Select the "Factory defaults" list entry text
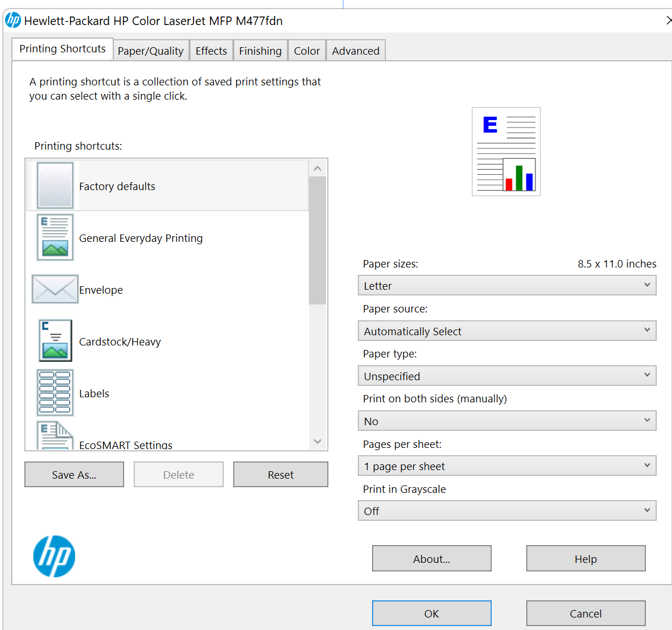This screenshot has height=630, width=672. click(117, 187)
